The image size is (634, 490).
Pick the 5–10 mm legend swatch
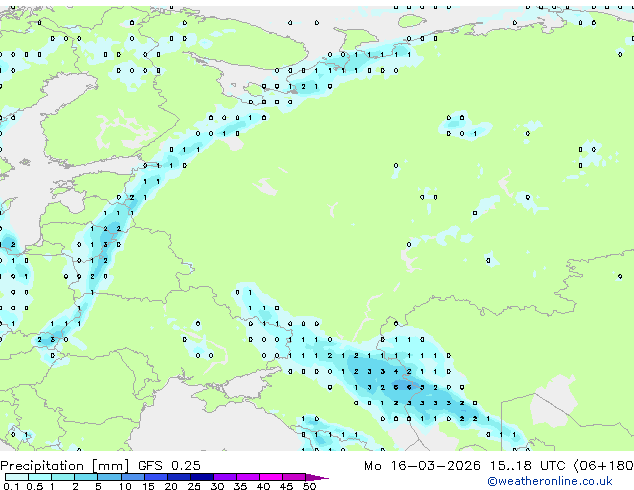click(x=109, y=477)
